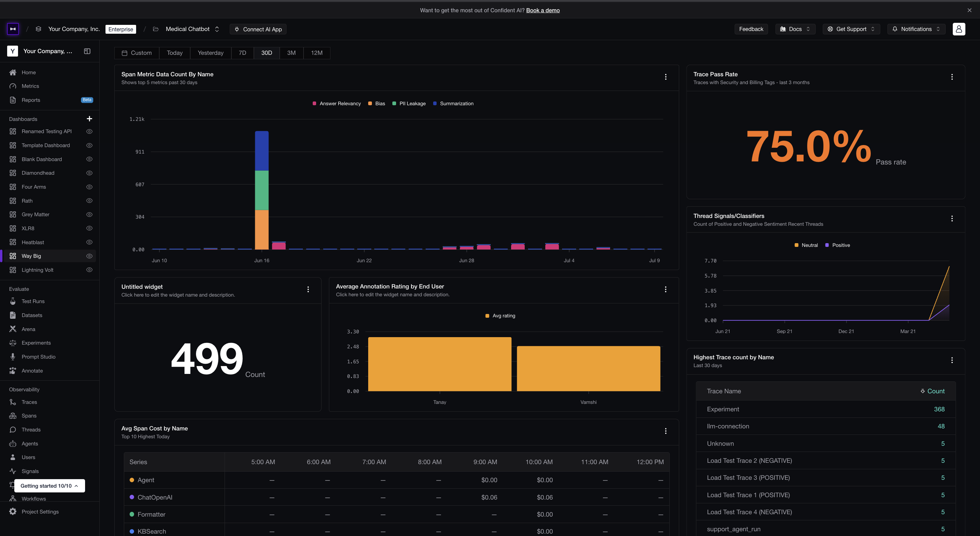Expand the Getting started 10/10 checklist
This screenshot has height=536, width=980.
coord(49,486)
